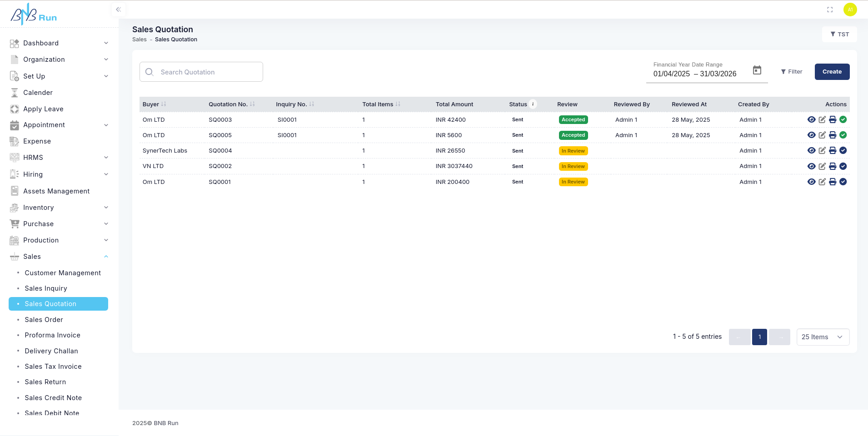Print quotation SQ0004 using printer icon
This screenshot has width=868, height=436.
pos(833,151)
